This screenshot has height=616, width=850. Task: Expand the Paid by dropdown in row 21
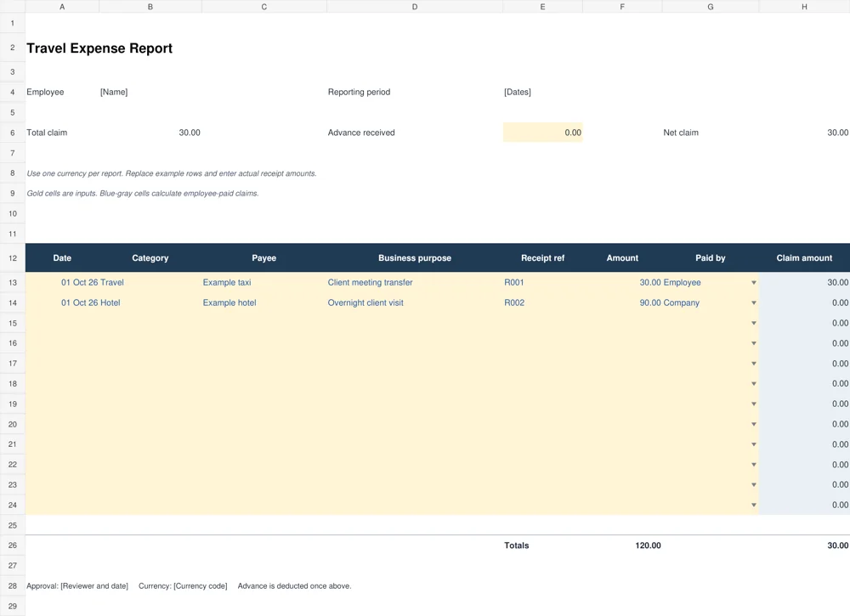click(x=753, y=444)
